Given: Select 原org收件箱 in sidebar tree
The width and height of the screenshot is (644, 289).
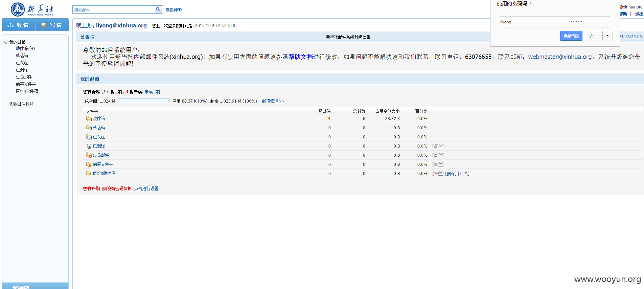Looking at the screenshot, I should pyautogui.click(x=27, y=91).
